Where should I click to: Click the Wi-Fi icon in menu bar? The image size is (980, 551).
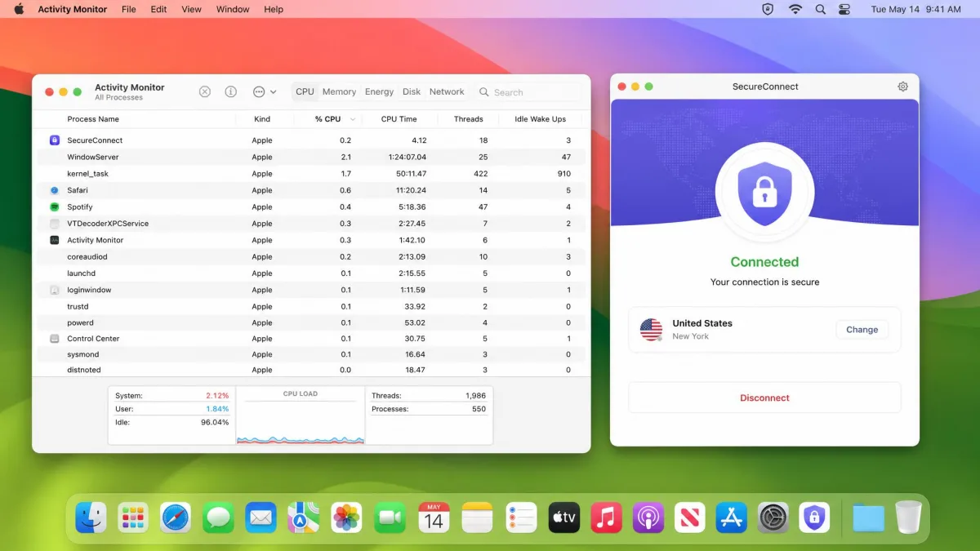pyautogui.click(x=795, y=9)
